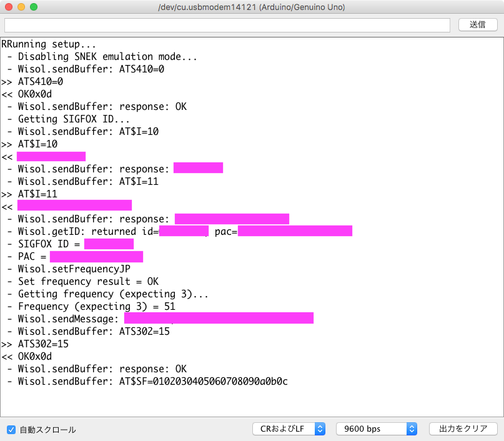Open the CRおよびLF line ending dropdown

289,429
